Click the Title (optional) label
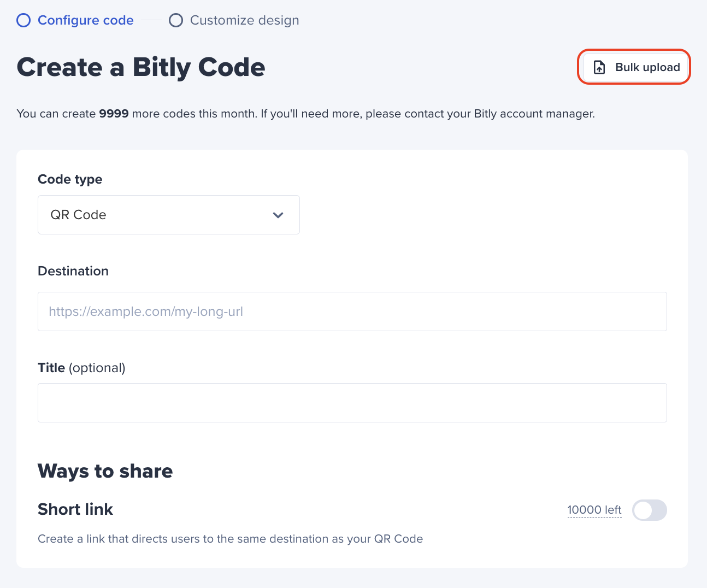The image size is (707, 588). click(x=81, y=368)
